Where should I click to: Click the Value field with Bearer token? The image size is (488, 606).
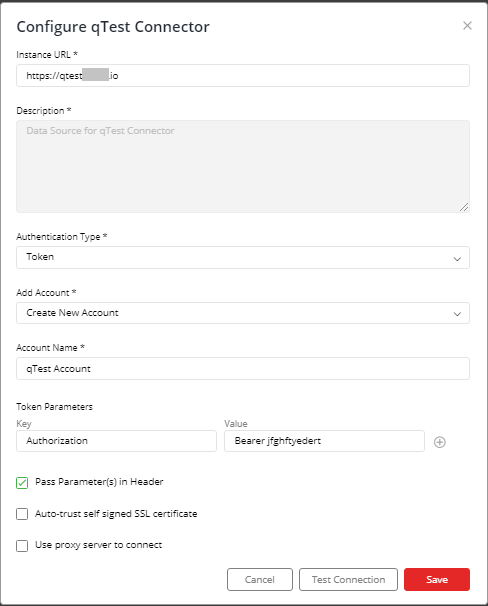coord(324,441)
